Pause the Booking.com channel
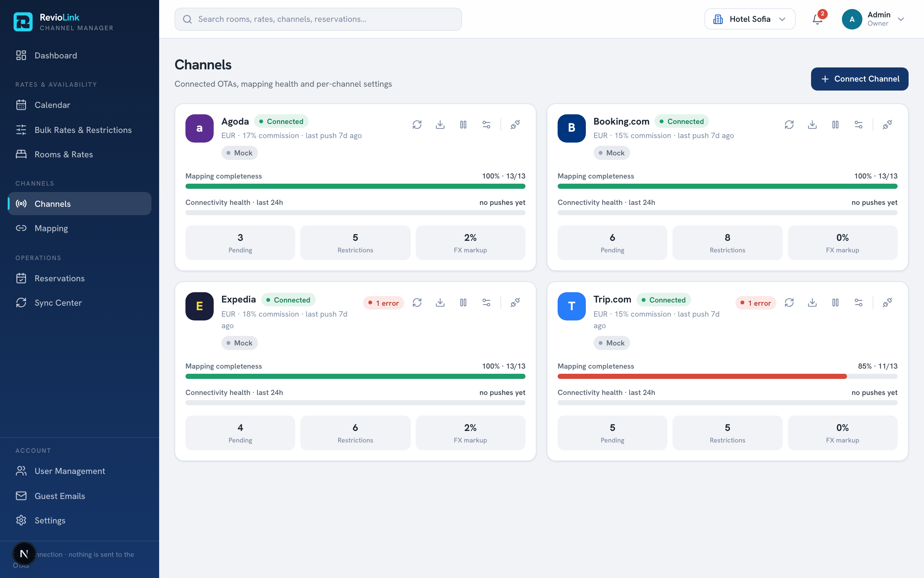The height and width of the screenshot is (578, 924). coord(835,125)
